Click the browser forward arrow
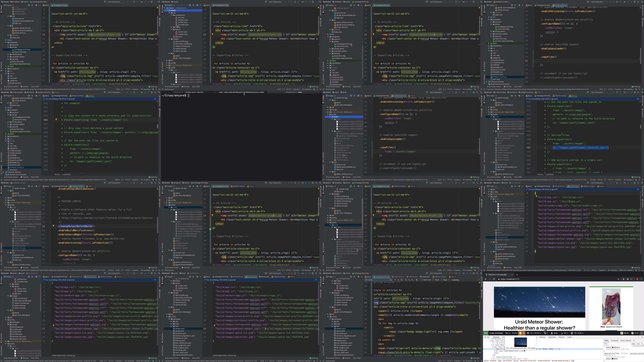This screenshot has height=362, width=644. tap(490, 279)
